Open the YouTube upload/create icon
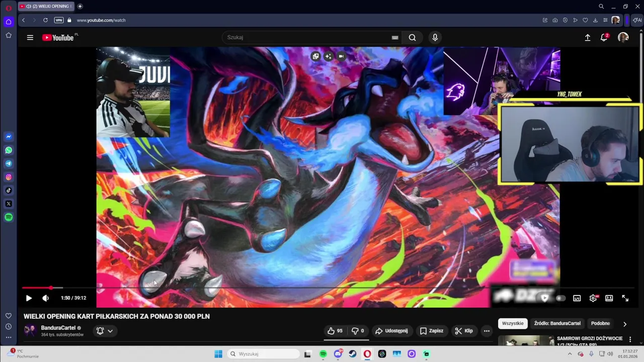644x362 pixels. coord(587,37)
